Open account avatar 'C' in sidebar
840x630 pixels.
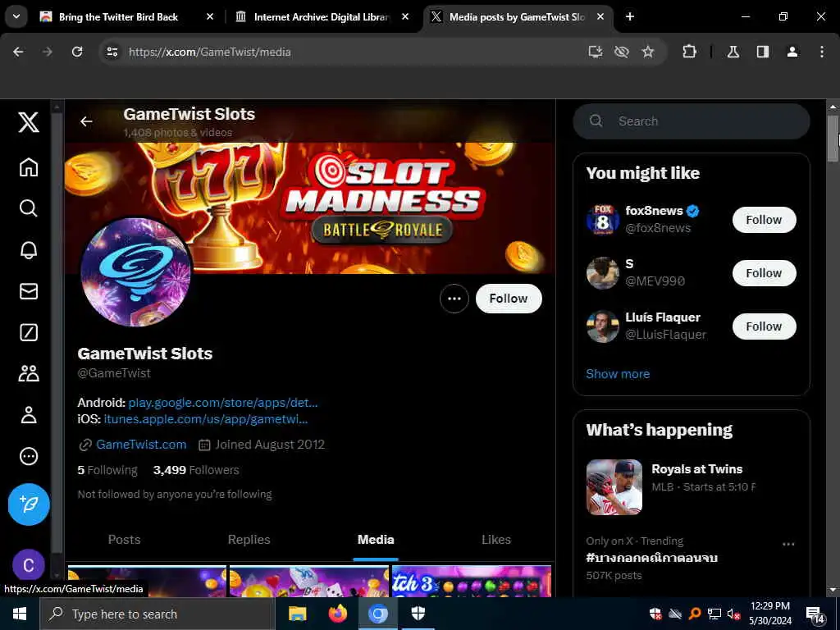coord(29,564)
